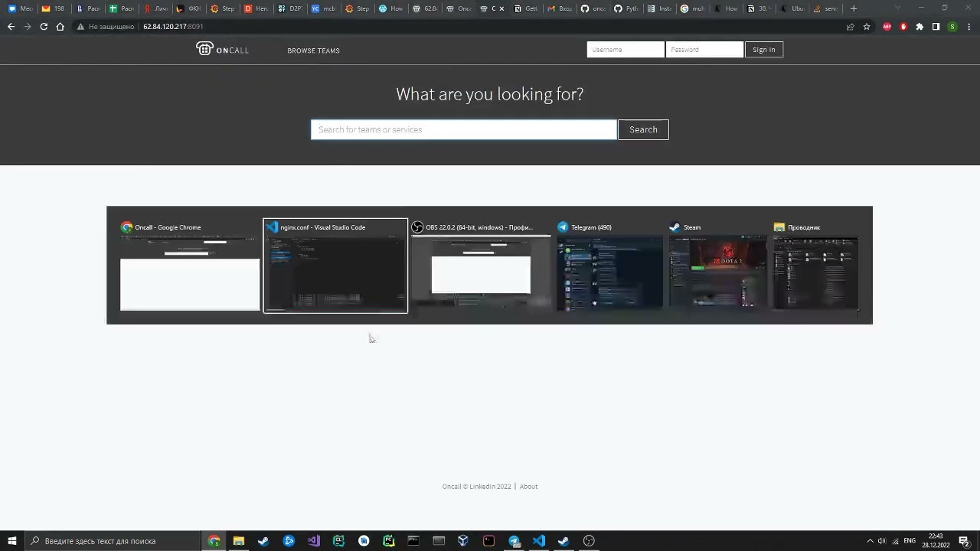
Task: Switch to the mcb browser tab
Action: tap(323, 8)
